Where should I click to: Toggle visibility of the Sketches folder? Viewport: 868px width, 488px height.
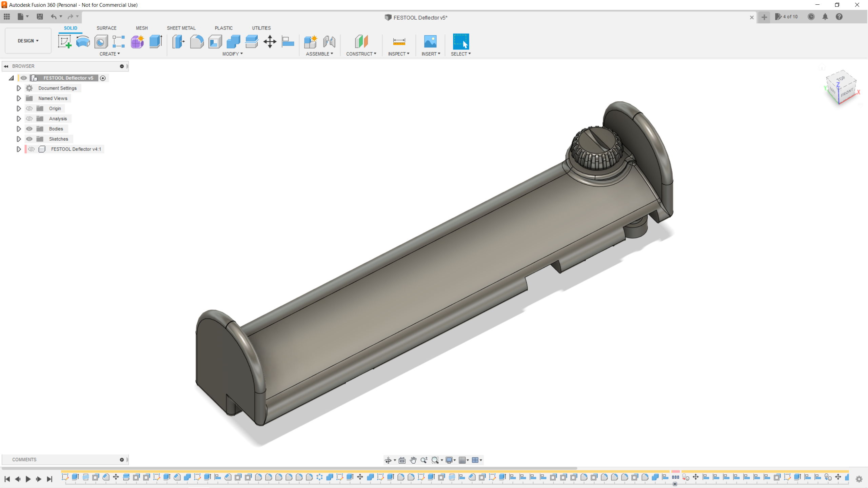[x=29, y=139]
